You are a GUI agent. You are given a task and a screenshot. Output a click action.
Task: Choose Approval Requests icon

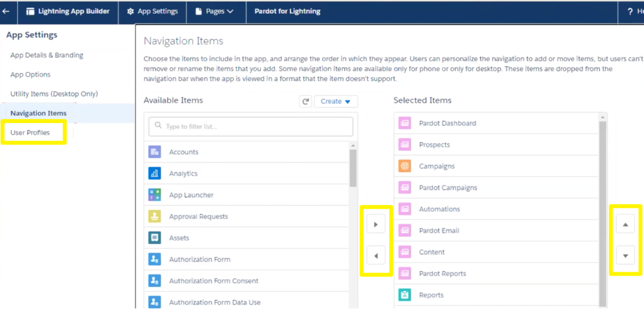point(155,217)
